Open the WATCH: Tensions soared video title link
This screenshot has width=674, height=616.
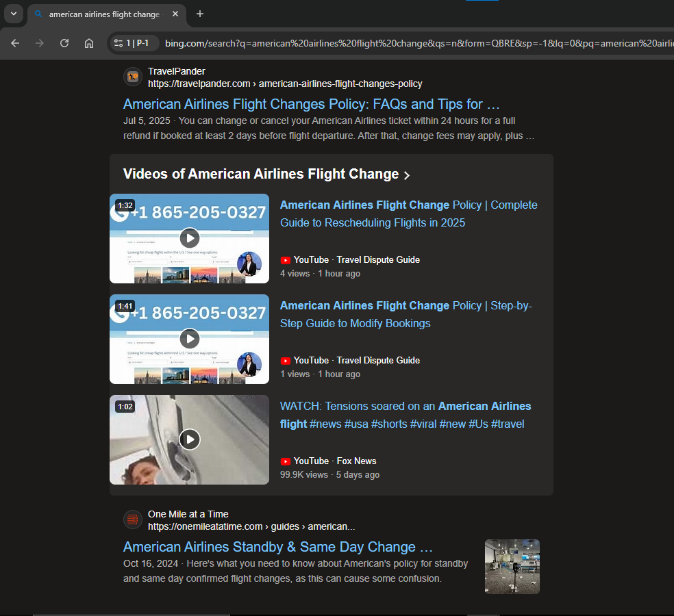tap(405, 415)
